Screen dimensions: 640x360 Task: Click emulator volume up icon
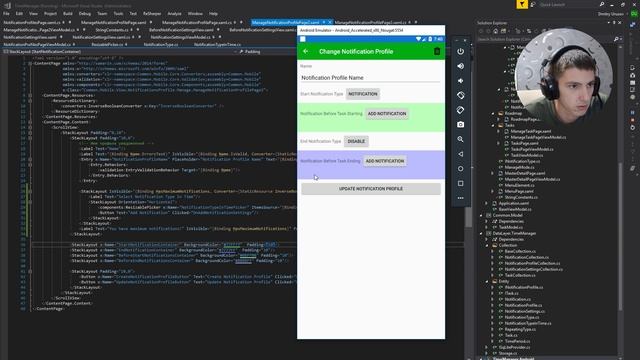[460, 66]
